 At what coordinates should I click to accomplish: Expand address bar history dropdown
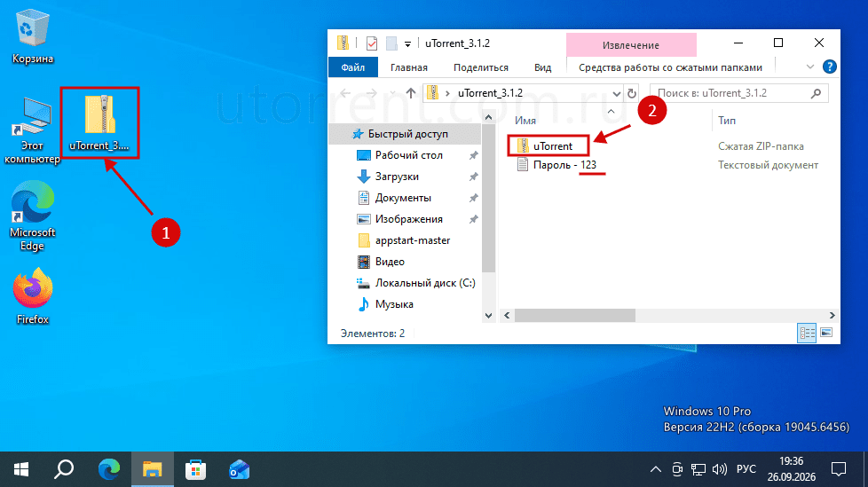point(617,93)
